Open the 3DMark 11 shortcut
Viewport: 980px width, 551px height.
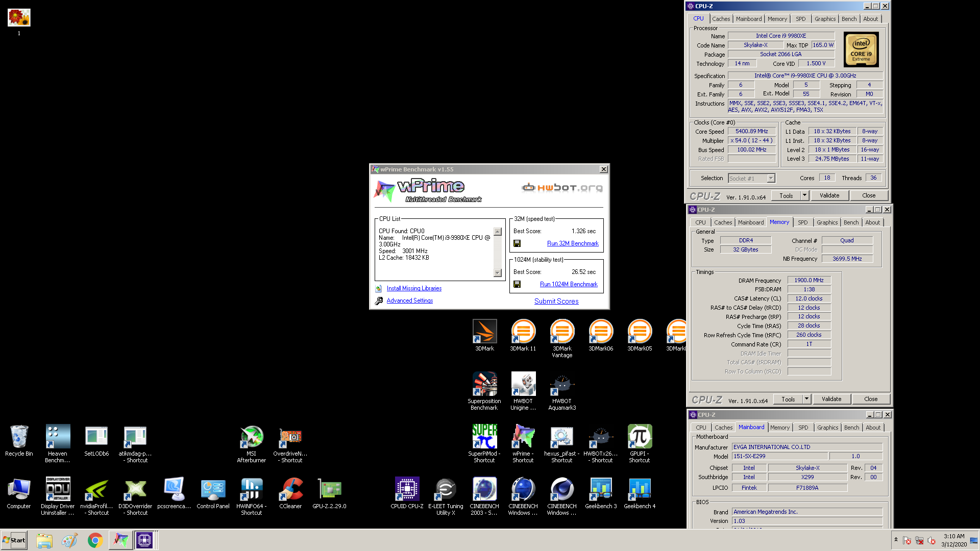coord(523,335)
